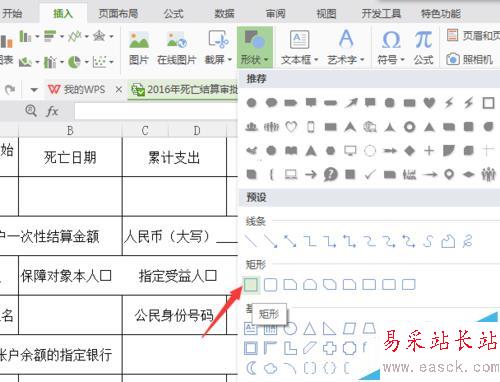This screenshot has width=500, height=382.
Task: Select the curve S line shape
Action: (x=429, y=241)
